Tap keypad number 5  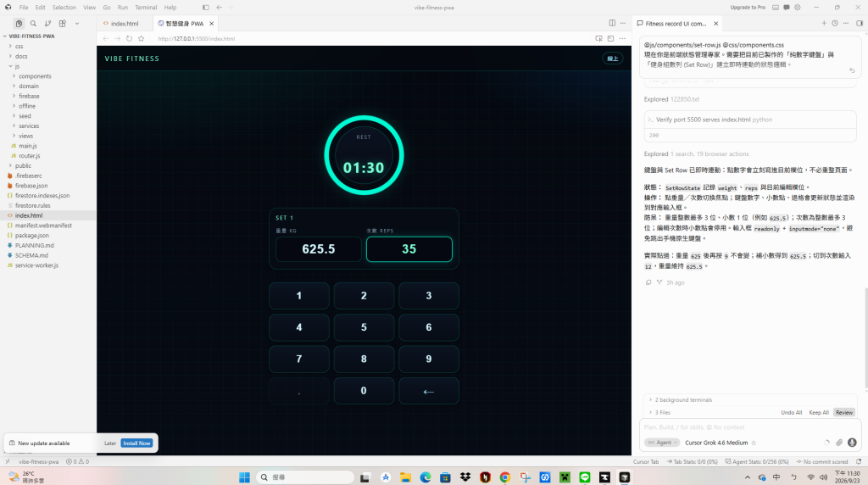(x=364, y=327)
